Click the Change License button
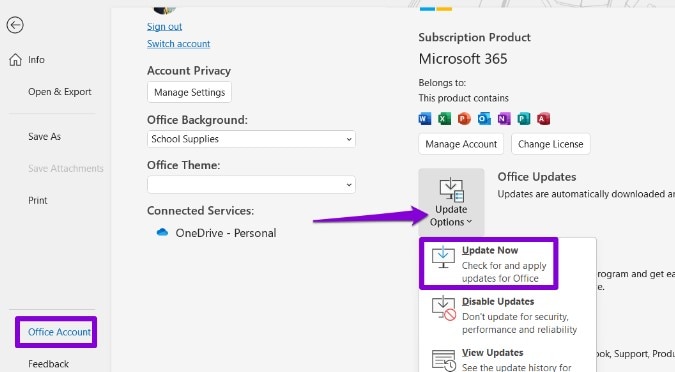675x372 pixels. (551, 144)
